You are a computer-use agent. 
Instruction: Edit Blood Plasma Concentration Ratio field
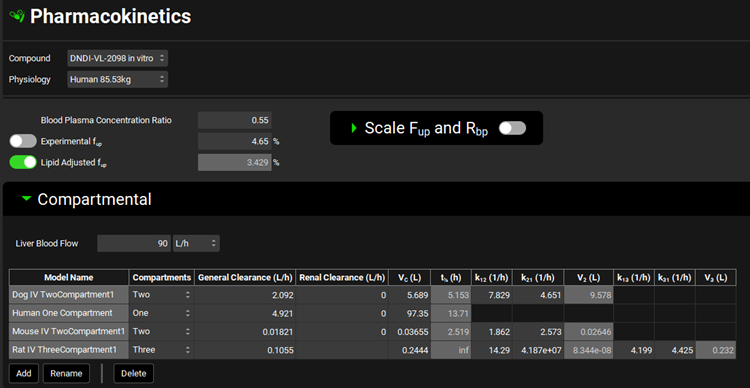(x=235, y=120)
